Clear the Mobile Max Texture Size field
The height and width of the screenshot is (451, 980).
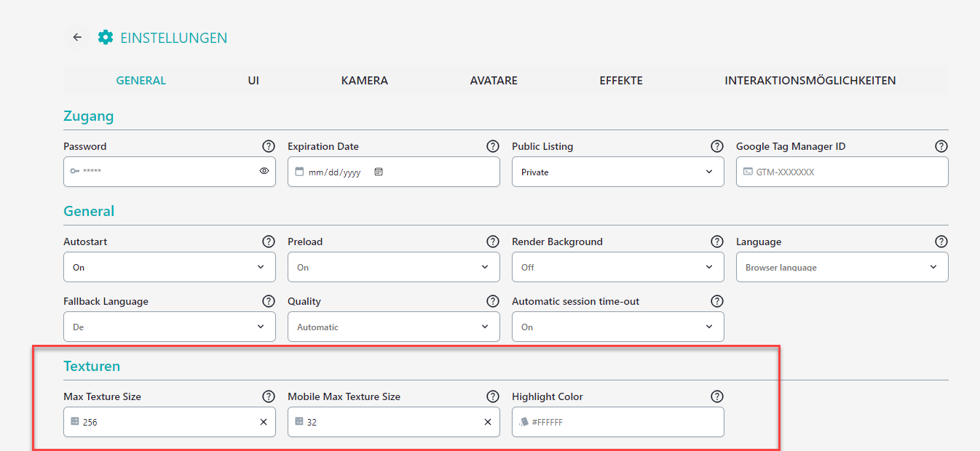[x=488, y=422]
